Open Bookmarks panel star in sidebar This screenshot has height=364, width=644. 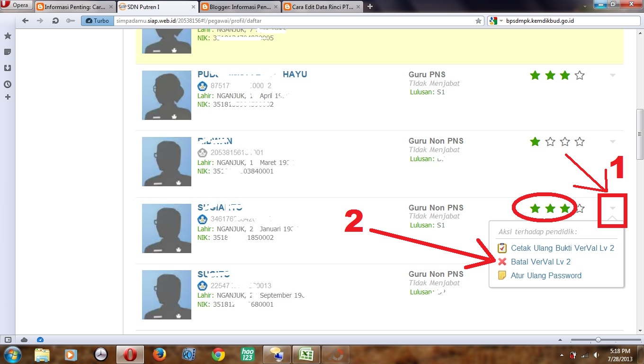(x=8, y=36)
